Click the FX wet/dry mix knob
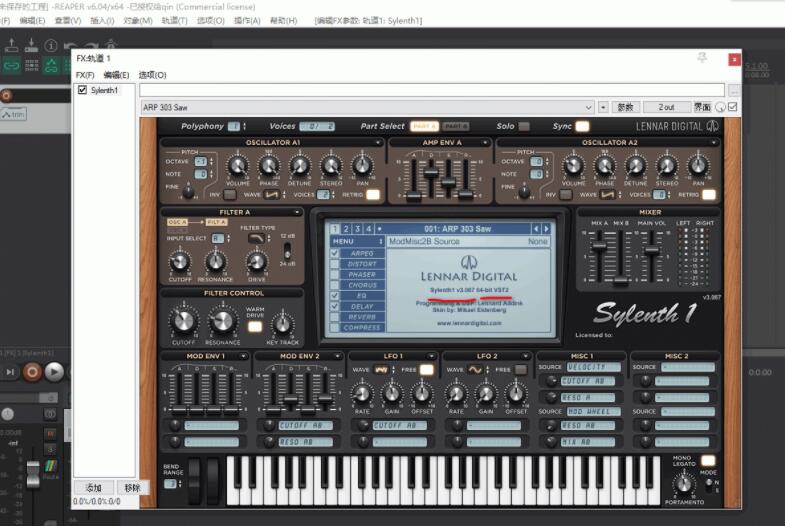The width and height of the screenshot is (785, 526). coord(720,107)
